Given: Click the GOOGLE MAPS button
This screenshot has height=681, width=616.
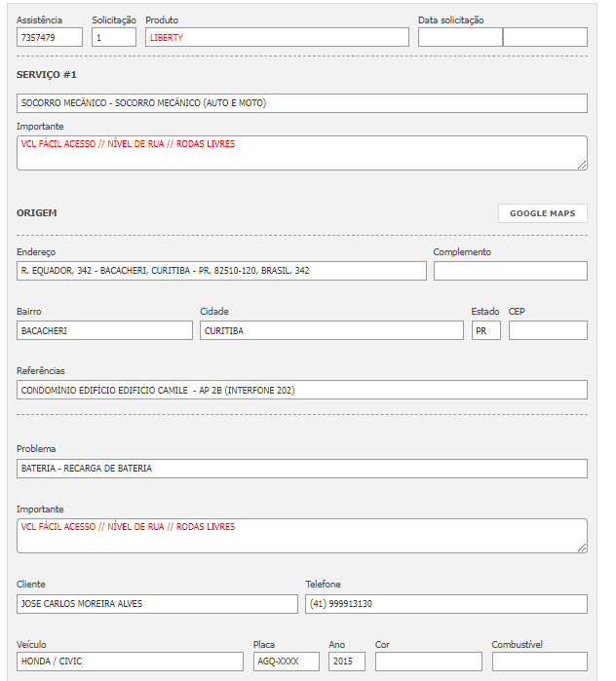Looking at the screenshot, I should 542,213.
